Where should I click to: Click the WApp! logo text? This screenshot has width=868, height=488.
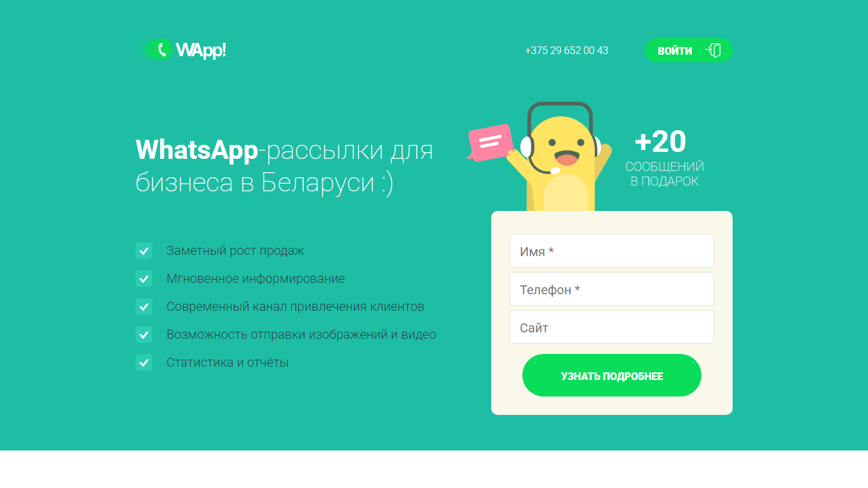(x=201, y=50)
